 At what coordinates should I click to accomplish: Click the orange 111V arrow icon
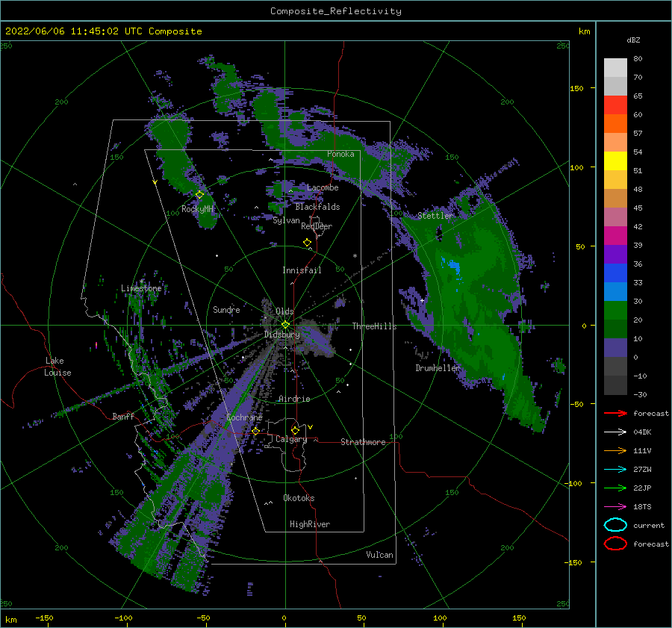click(615, 450)
